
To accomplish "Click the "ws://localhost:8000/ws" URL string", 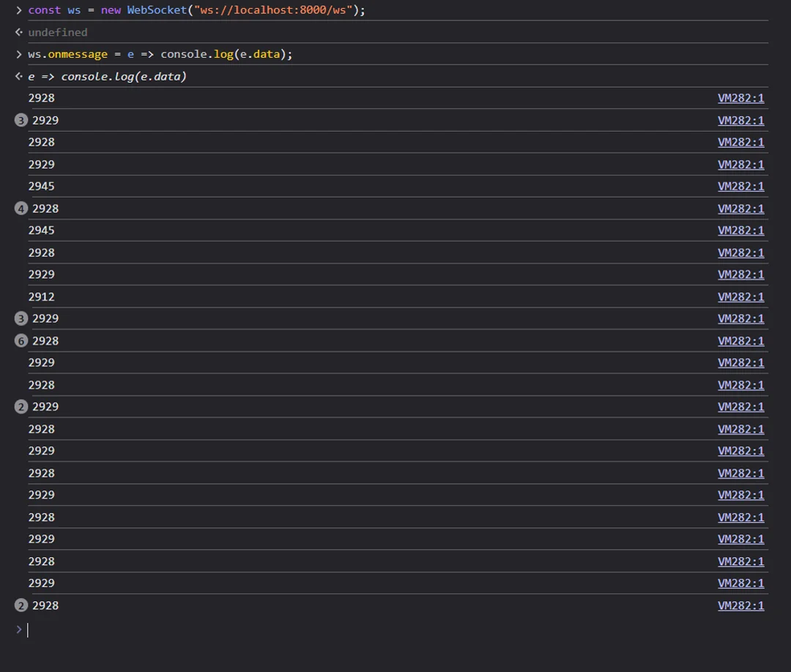I will pos(273,10).
